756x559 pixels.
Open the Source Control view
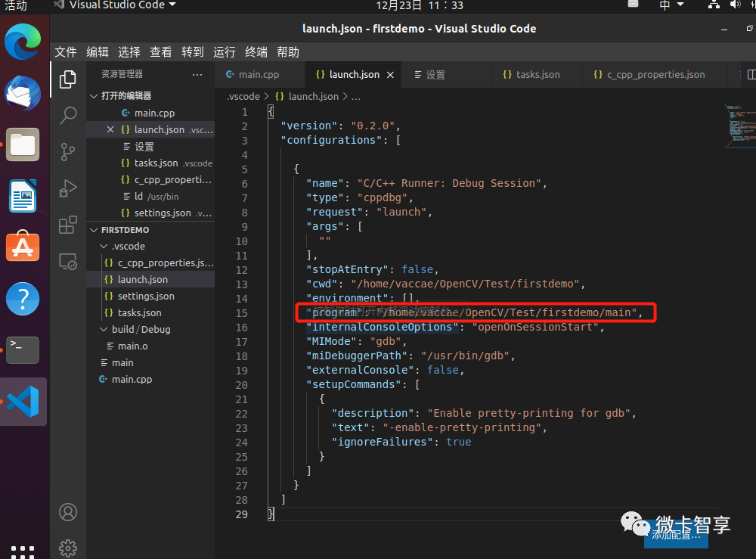point(67,151)
